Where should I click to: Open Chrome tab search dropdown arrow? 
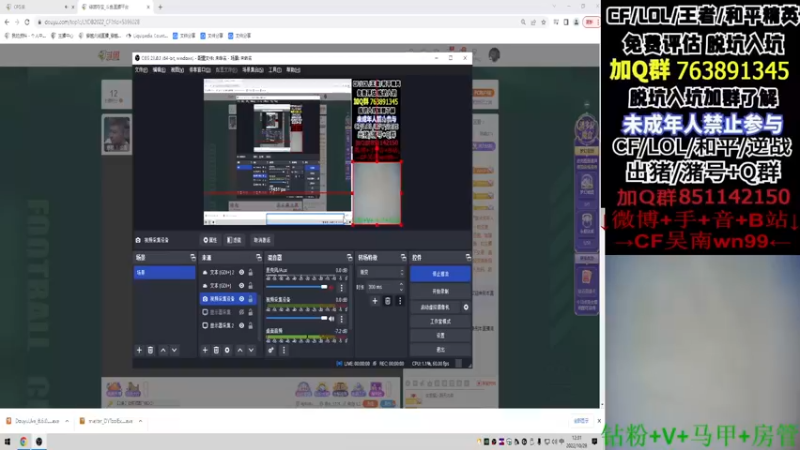click(x=555, y=7)
